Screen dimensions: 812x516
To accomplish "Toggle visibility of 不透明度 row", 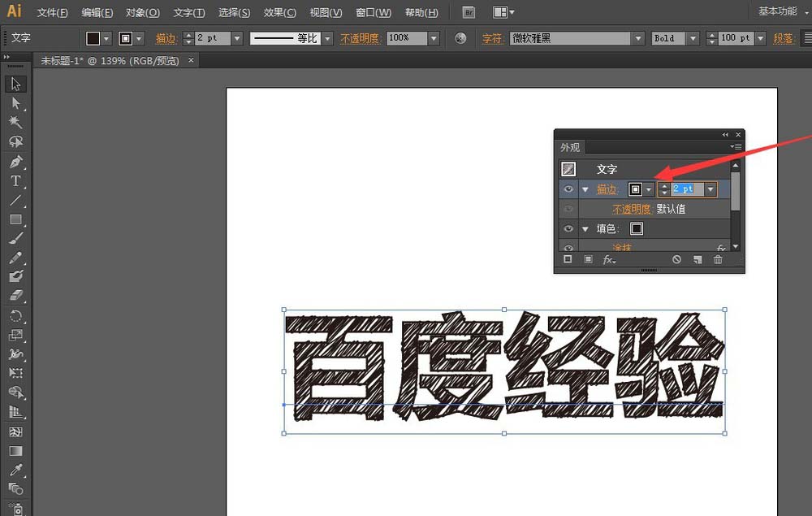I will [x=568, y=209].
